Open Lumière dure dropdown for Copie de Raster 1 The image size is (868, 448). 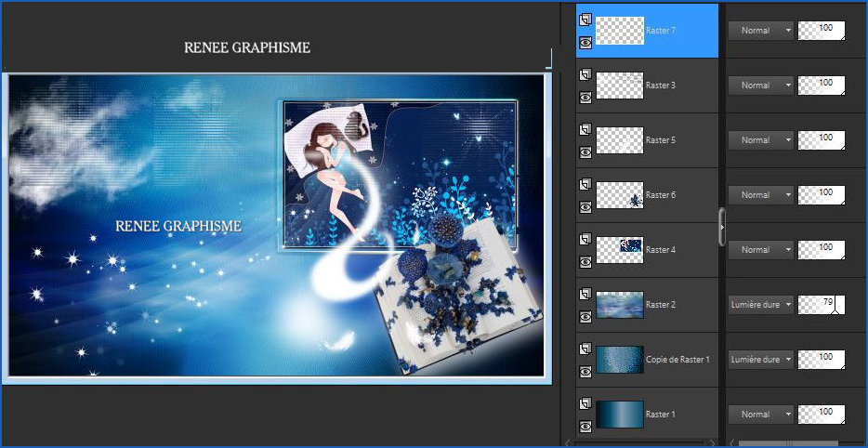(760, 360)
